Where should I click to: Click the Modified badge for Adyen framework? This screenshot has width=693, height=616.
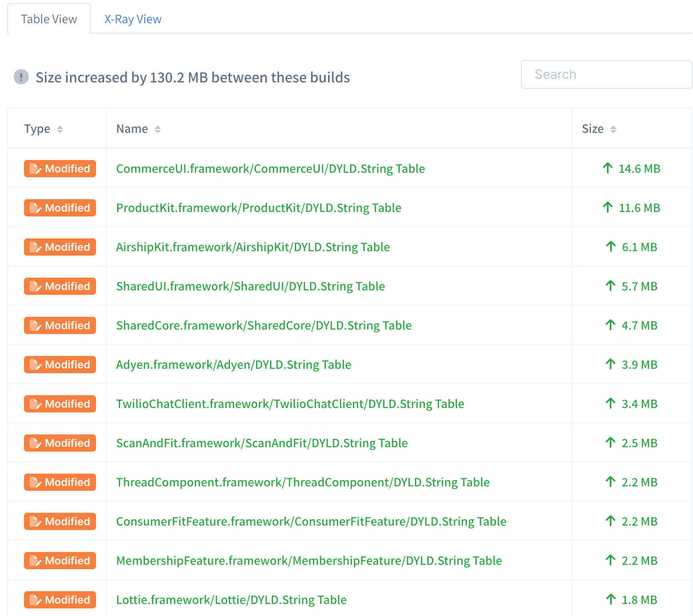[x=60, y=364]
